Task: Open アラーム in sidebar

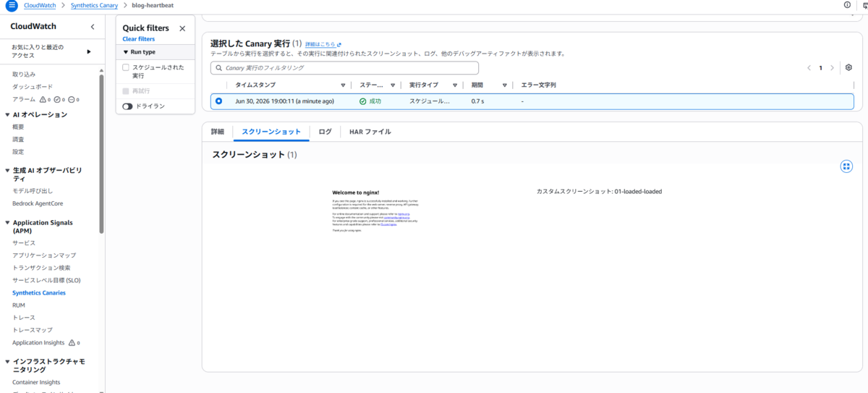Action: tap(24, 99)
